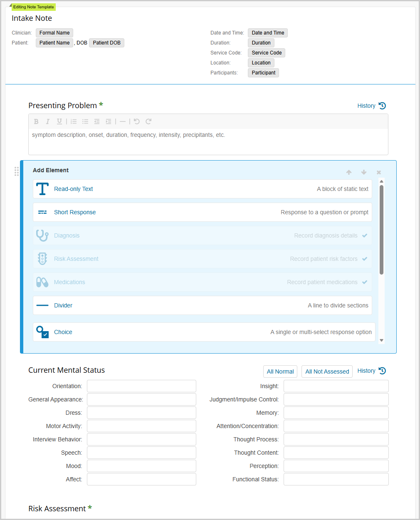Open Presenting Problem History
Viewport: 420px width, 520px height.
tap(372, 106)
